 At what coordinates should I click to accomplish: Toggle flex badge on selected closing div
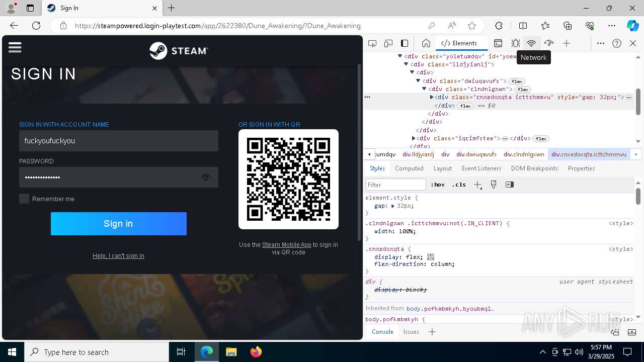[x=465, y=106]
